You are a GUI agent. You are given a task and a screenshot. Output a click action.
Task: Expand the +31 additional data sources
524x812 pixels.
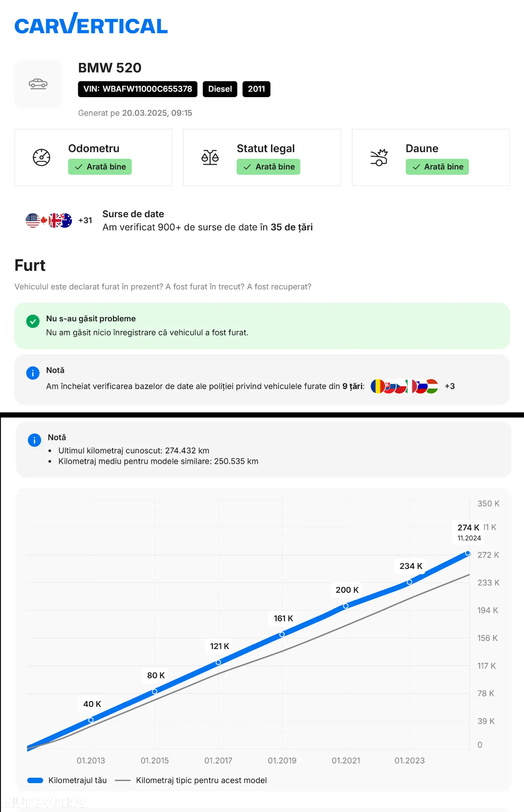85,220
